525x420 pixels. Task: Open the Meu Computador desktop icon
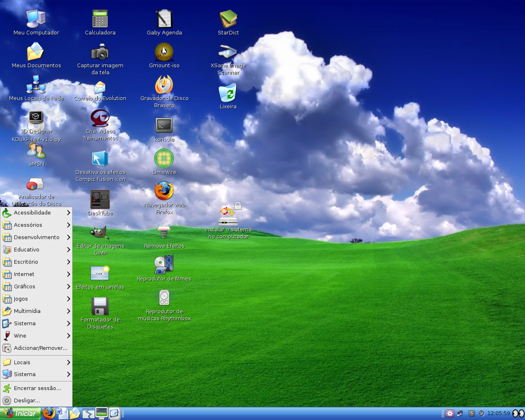coord(36,19)
